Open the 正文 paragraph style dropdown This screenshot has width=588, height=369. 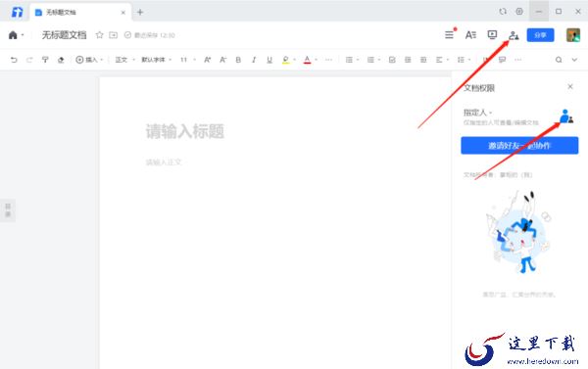(124, 60)
